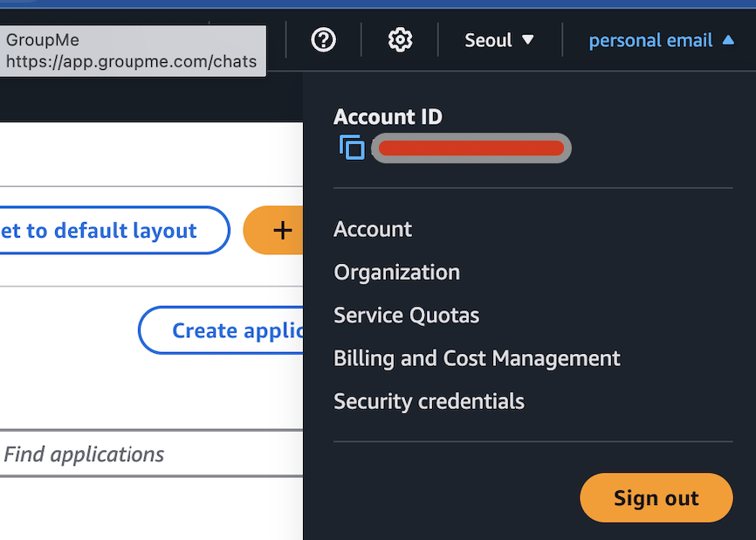The height and width of the screenshot is (540, 756).
Task: Focus the Find applications search field
Action: (148, 454)
